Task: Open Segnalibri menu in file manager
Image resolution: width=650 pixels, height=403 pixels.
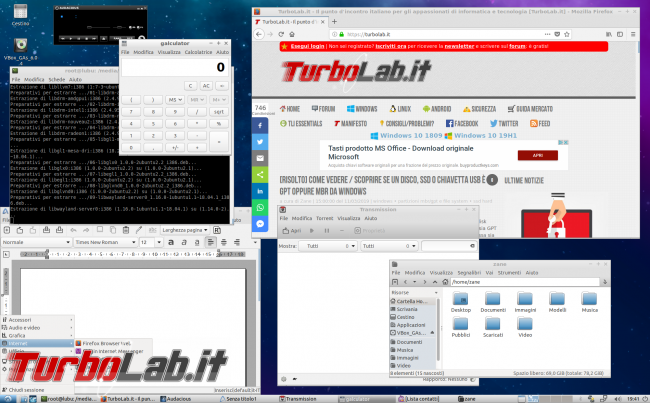Action: (x=469, y=273)
